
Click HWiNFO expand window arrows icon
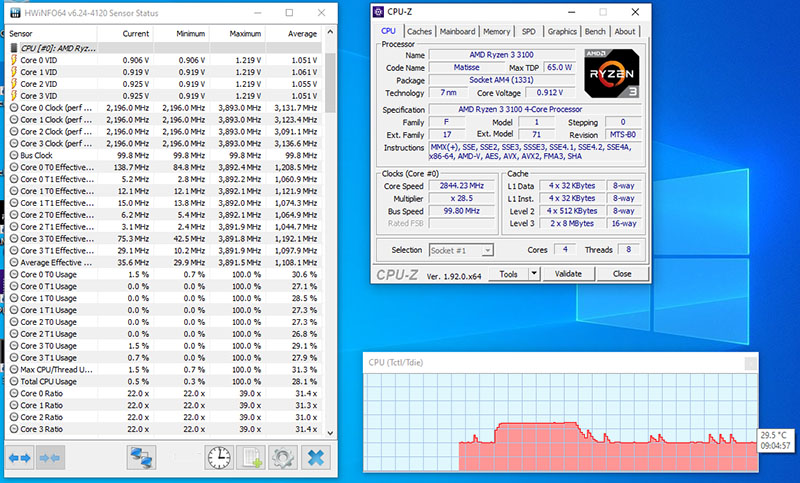pos(20,457)
